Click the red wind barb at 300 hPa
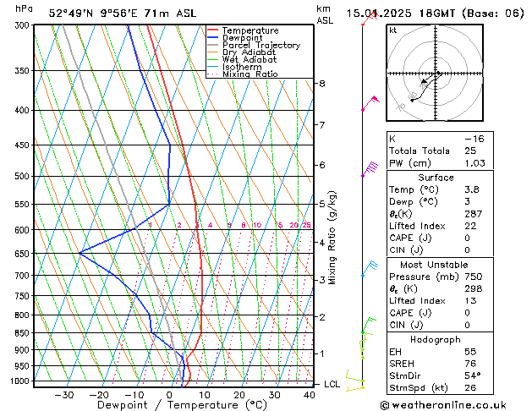 369,19
